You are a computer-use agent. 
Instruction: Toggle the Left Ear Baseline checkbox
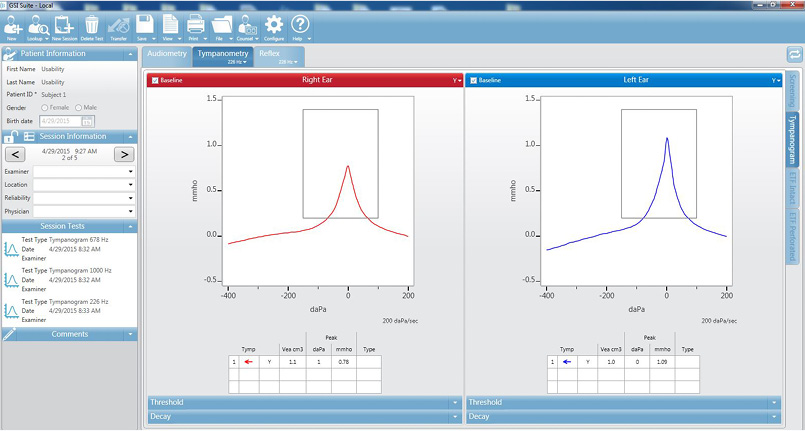coord(473,80)
